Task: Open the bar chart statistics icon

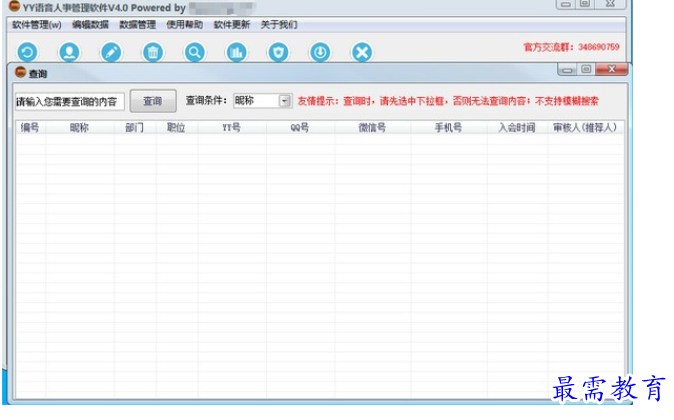Action: (236, 52)
